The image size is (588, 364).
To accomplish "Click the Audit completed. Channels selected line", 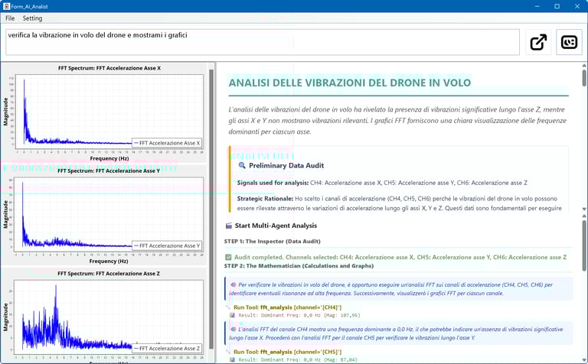I will click(400, 257).
